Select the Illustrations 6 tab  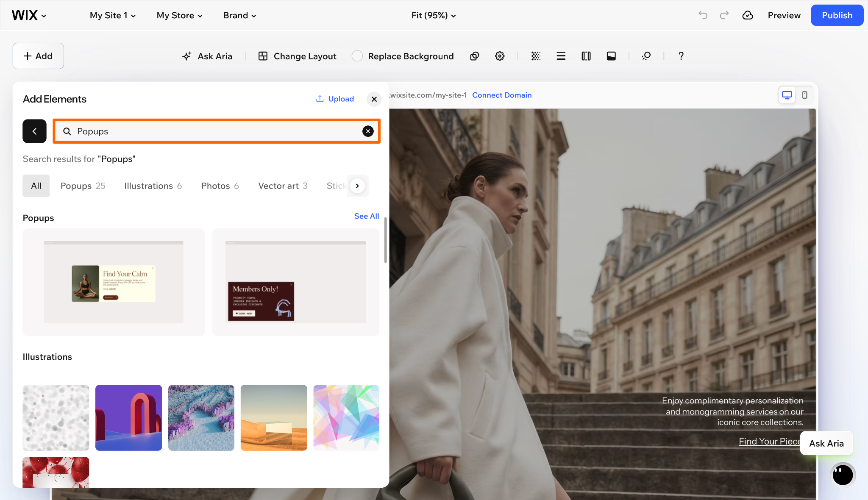[153, 186]
